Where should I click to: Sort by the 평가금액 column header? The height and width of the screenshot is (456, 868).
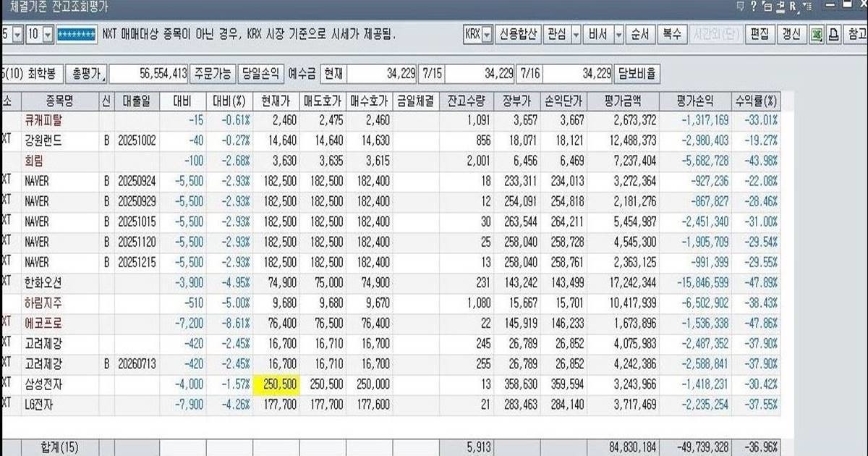(x=623, y=101)
